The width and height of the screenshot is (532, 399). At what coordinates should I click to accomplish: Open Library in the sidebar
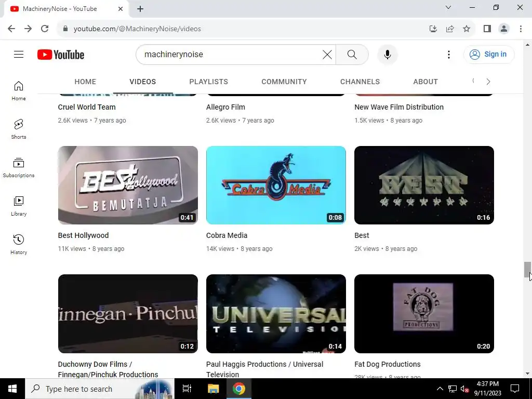tap(19, 206)
